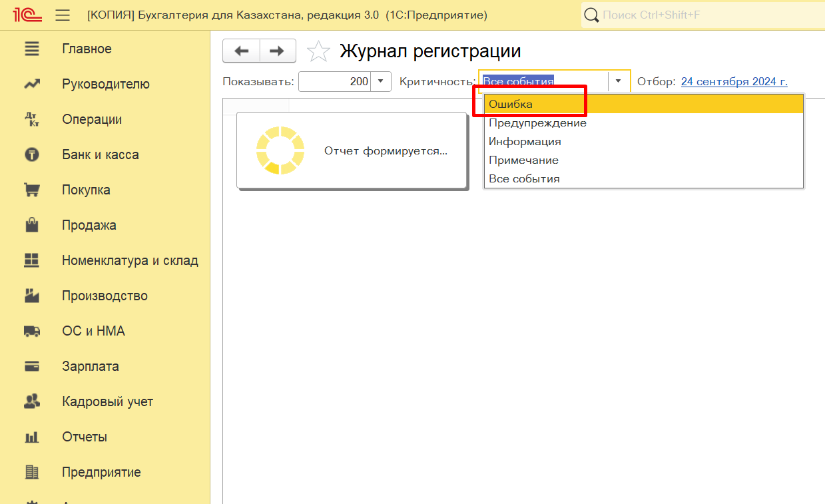Open the Банк и касса section
825x504 pixels.
(101, 154)
